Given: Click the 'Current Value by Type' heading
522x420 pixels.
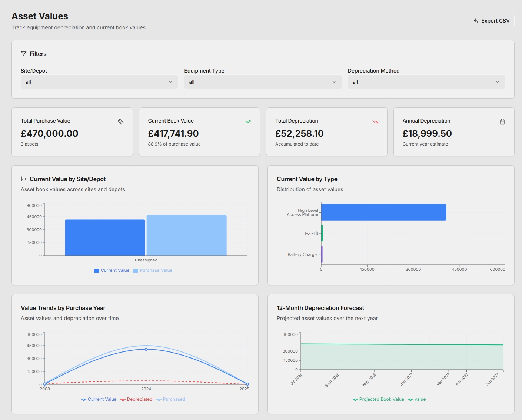Looking at the screenshot, I should tap(307, 179).
